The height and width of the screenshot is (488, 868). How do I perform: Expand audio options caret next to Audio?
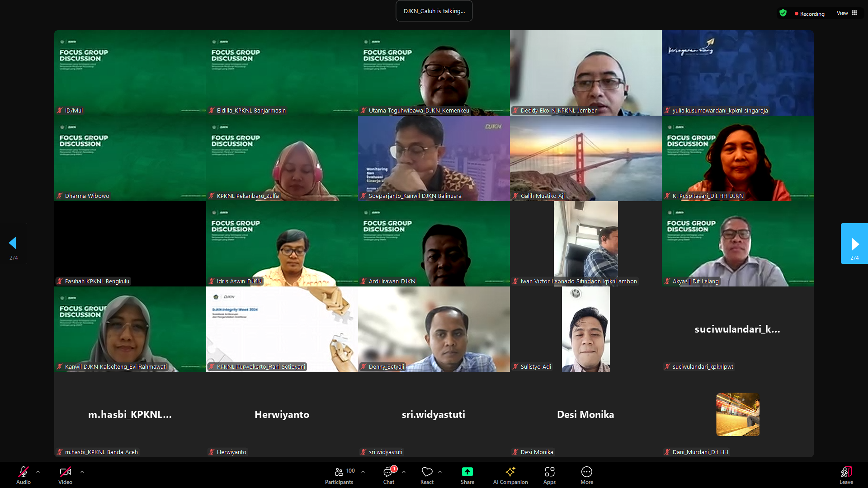[x=38, y=472]
